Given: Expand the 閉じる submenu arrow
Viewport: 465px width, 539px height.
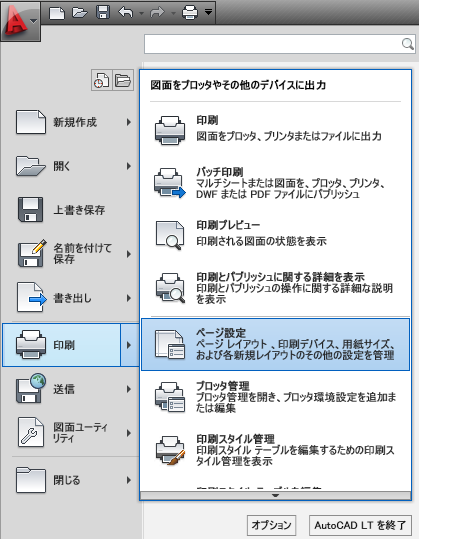Looking at the screenshot, I should (129, 480).
